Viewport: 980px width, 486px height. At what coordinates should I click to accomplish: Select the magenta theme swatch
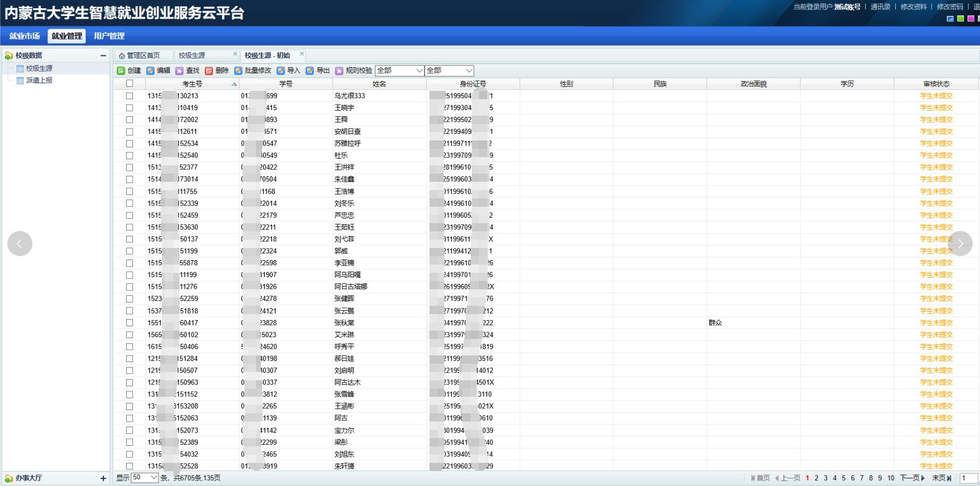tap(971, 19)
